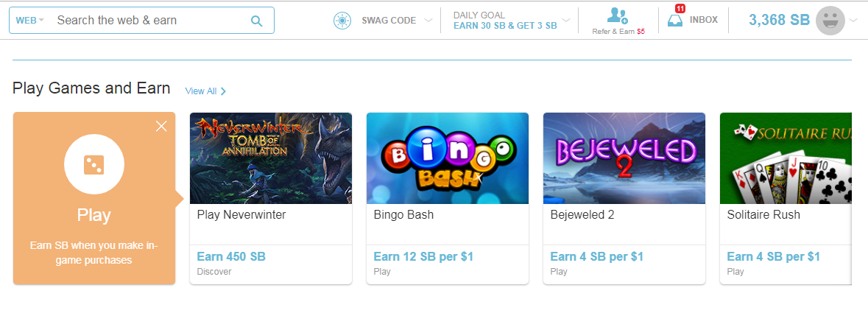Click the 3,368 SB balance
Screen dimensions: 868x313
click(780, 20)
